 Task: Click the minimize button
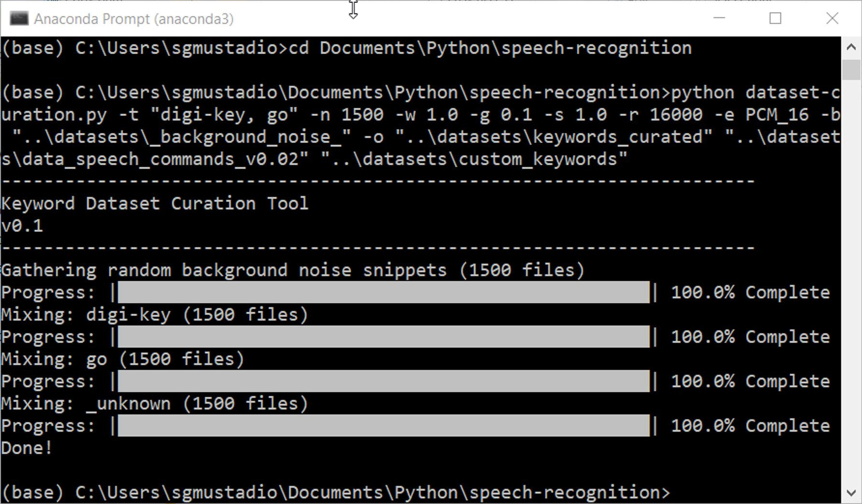(x=719, y=18)
